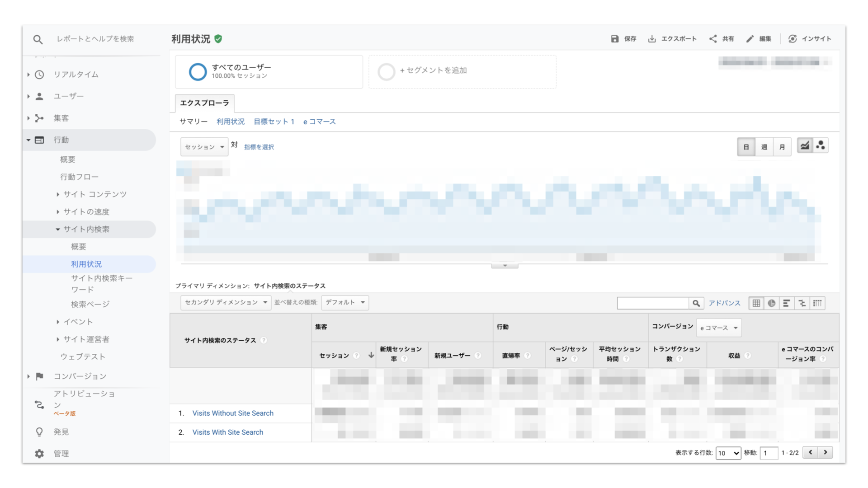Select the pie chart percentage view icon
This screenshot has width=868, height=488.
772,303
